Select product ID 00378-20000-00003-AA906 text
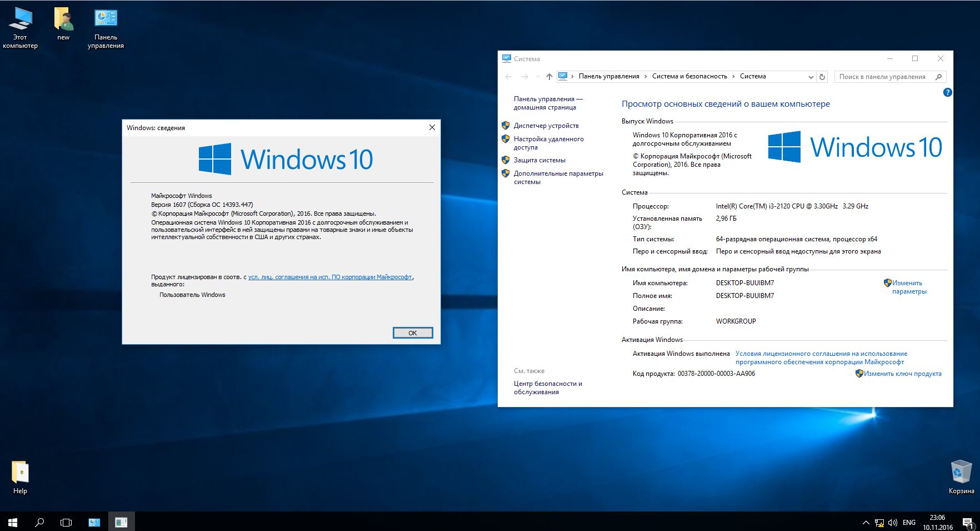 (x=716, y=374)
